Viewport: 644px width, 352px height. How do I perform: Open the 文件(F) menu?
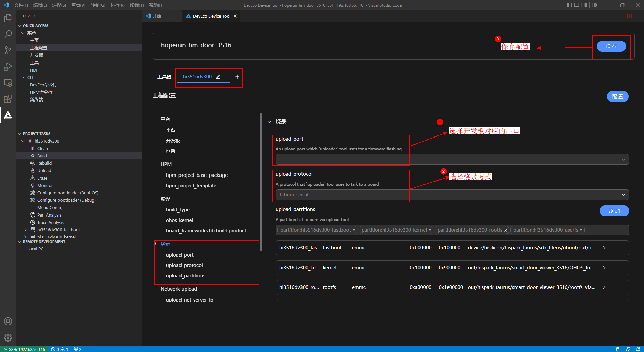[x=21, y=5]
